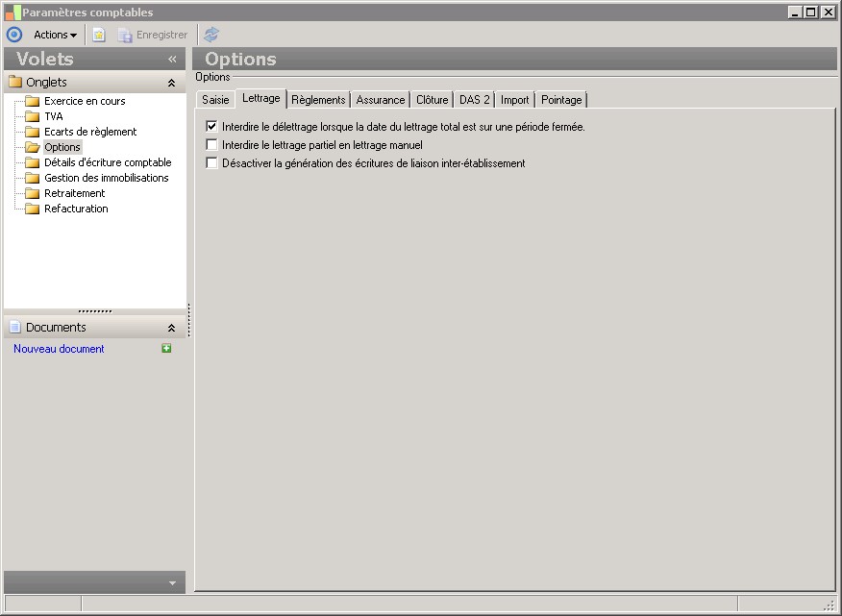Check Désactiver la génération des écritures de liaison
Viewport: 842px width, 616px height.
211,163
